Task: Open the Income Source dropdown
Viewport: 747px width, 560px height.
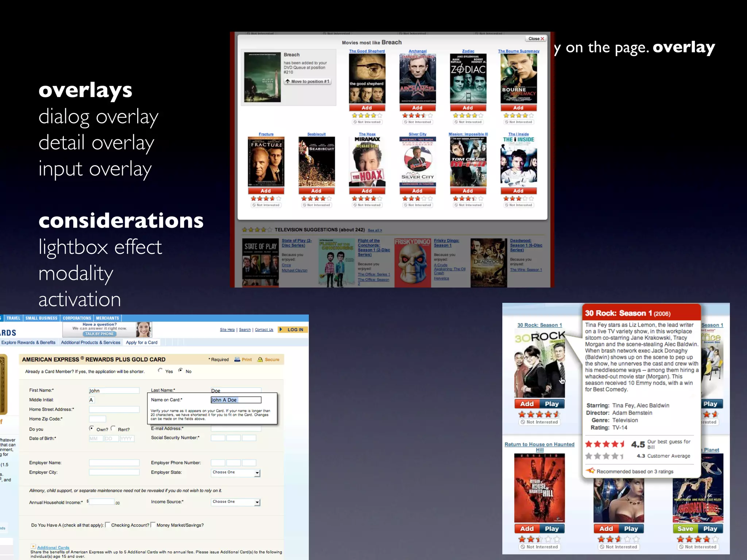Action: (x=236, y=502)
